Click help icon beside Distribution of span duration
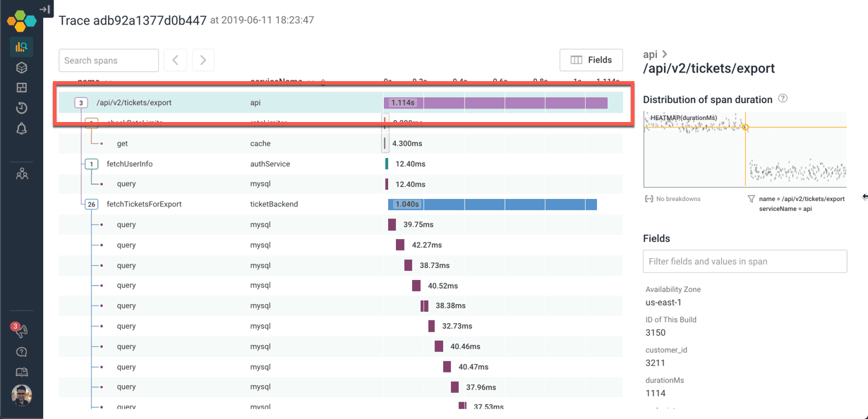 [x=783, y=99]
